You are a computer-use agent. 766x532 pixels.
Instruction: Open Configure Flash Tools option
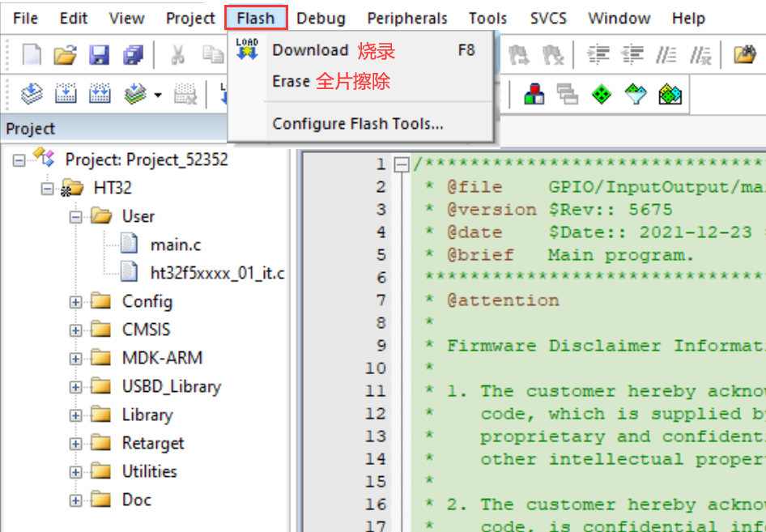tap(358, 124)
